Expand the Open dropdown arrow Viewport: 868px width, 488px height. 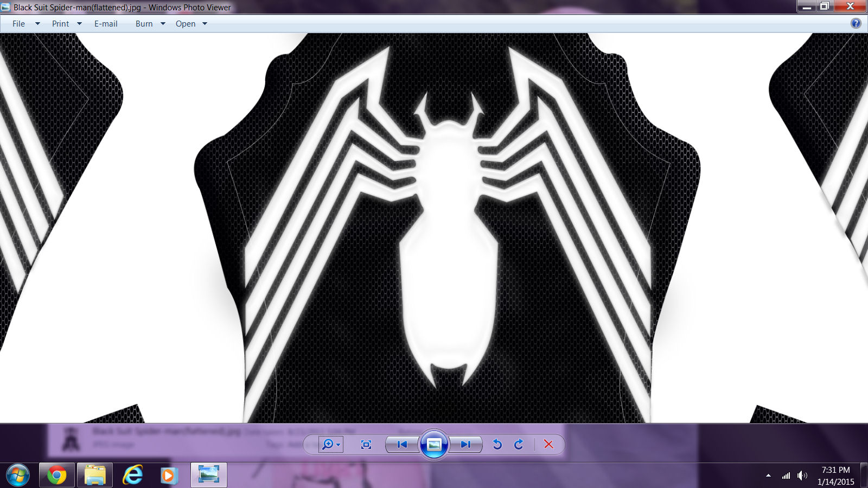[205, 24]
